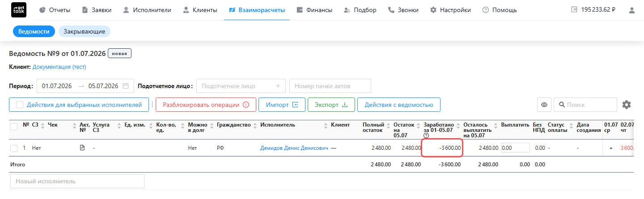The height and width of the screenshot is (199, 644).
Task: Click the red 3 600 value in 02.07 column
Action: coord(627,148)
